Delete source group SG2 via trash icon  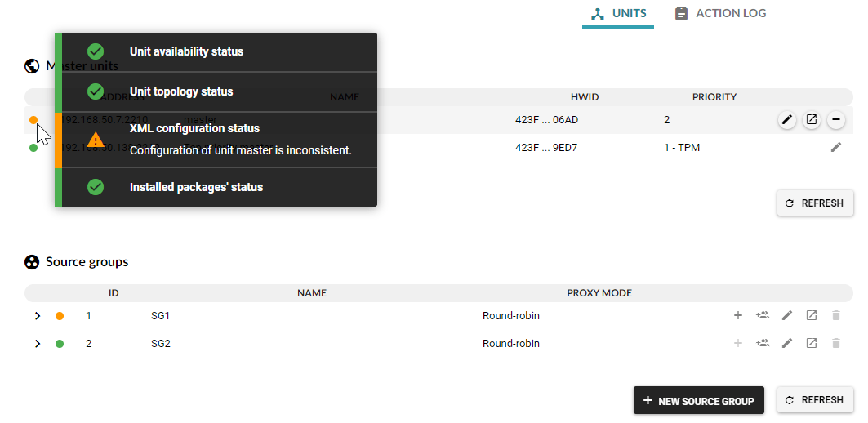[835, 343]
